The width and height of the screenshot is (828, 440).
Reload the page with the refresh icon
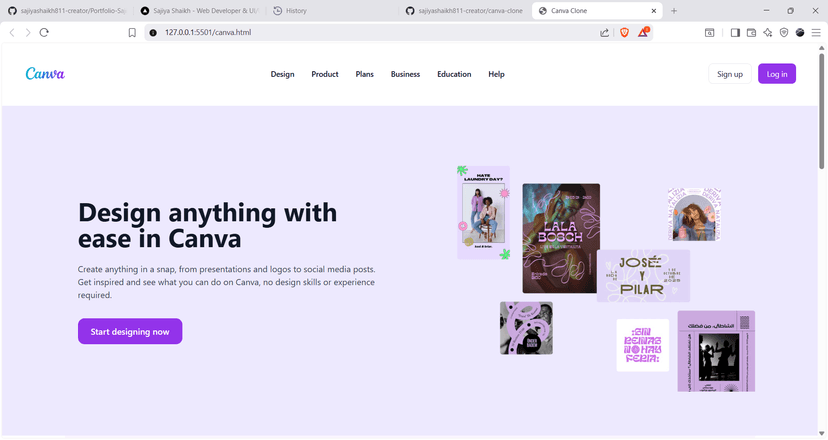44,33
